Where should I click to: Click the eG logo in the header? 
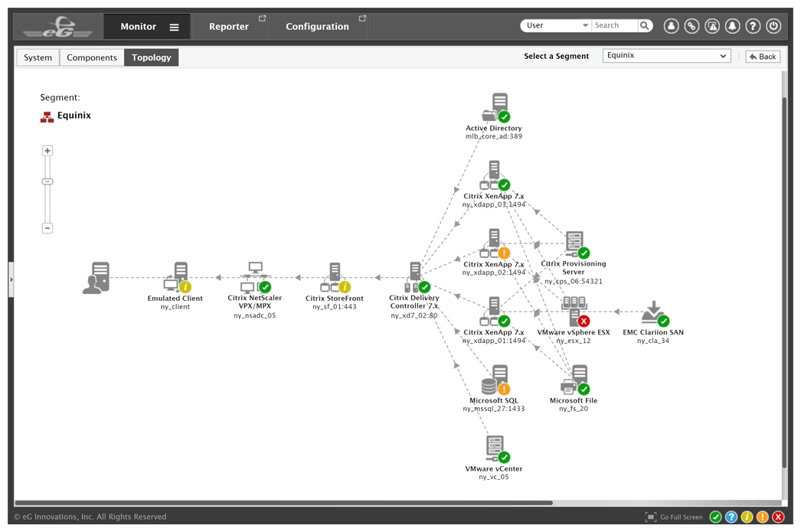coord(57,27)
